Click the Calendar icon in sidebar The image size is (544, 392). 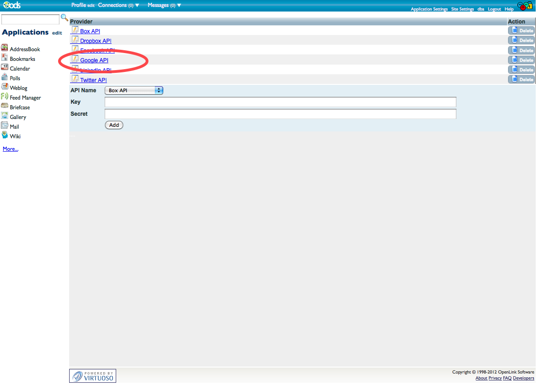click(5, 68)
